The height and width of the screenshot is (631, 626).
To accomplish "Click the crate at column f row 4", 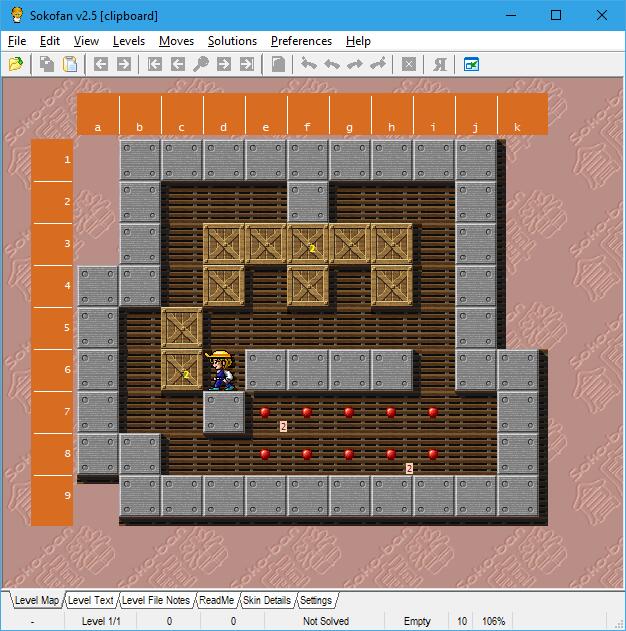I will (307, 286).
